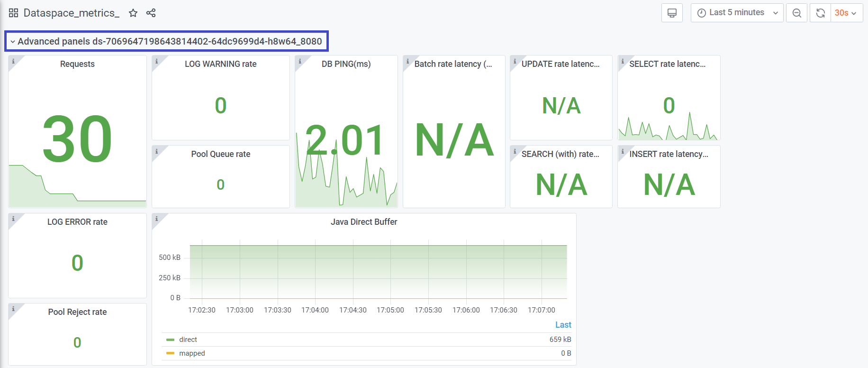
Task: Open the Requests panel title menu
Action: point(77,64)
